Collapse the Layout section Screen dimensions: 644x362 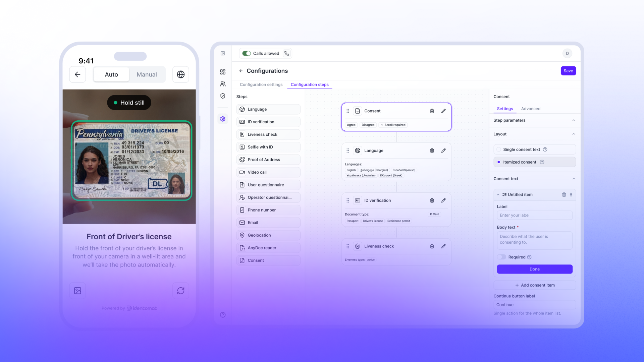click(x=574, y=134)
